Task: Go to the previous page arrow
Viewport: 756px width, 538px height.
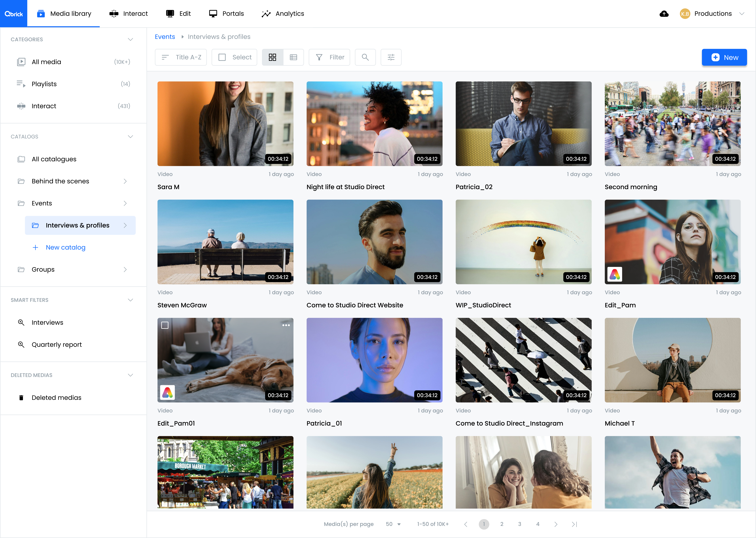Action: 466,524
